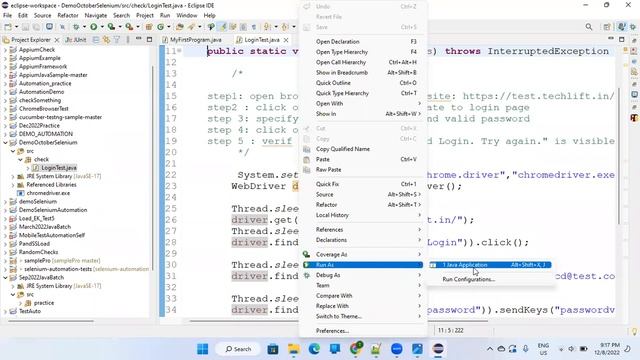Click the Save All toolbar icon

tap(36, 27)
